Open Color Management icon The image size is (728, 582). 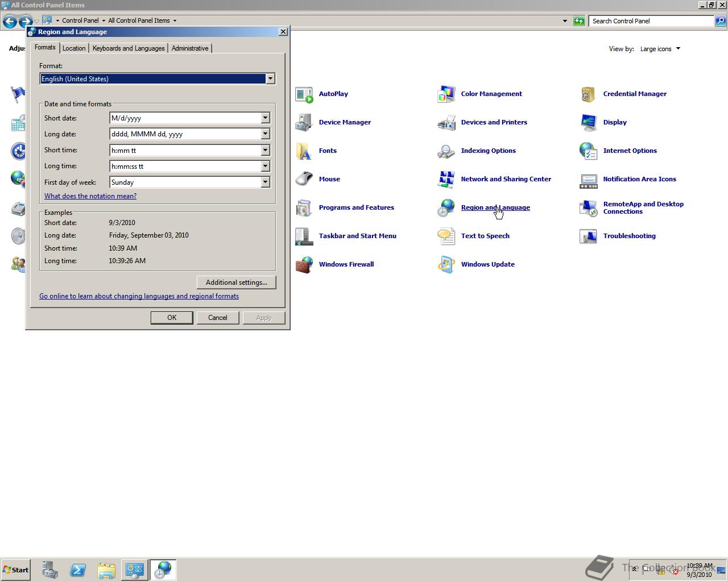point(446,94)
